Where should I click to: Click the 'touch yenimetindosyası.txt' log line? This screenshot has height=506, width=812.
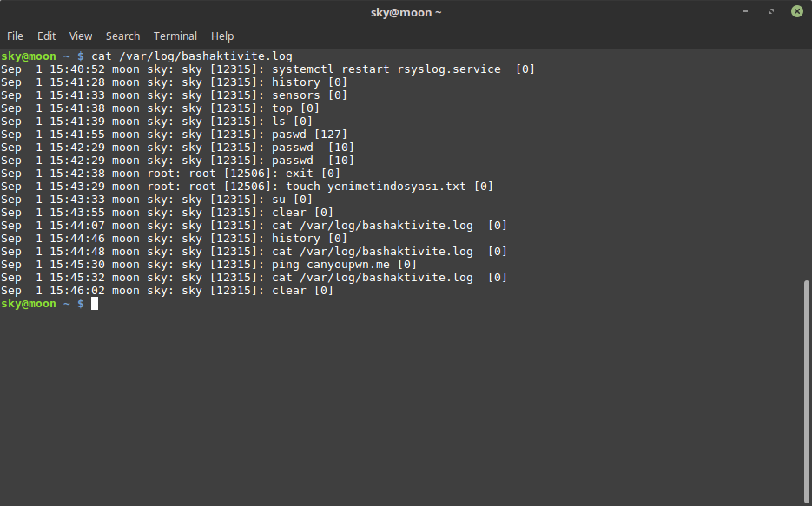point(247,187)
